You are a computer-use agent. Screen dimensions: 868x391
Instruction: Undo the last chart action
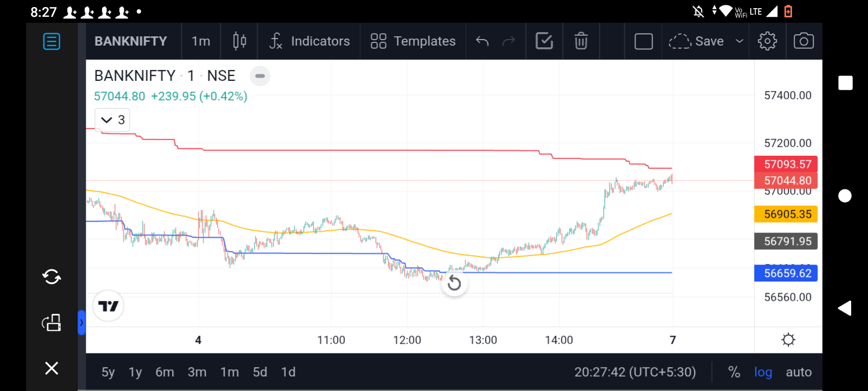(482, 41)
